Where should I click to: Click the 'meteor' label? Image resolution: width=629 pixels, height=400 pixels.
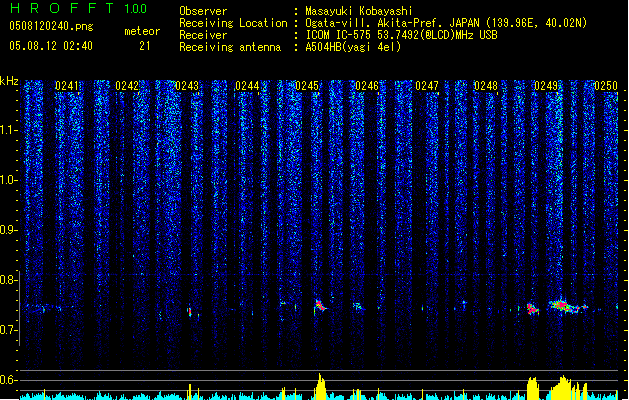(x=142, y=31)
